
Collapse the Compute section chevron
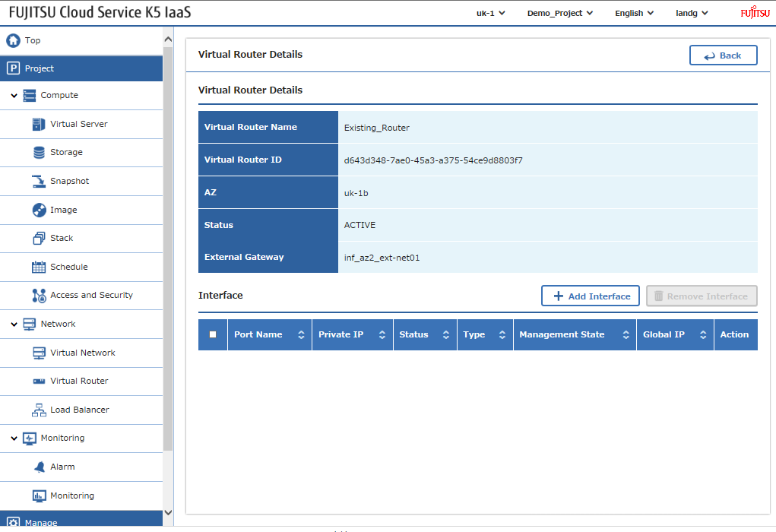pos(14,96)
